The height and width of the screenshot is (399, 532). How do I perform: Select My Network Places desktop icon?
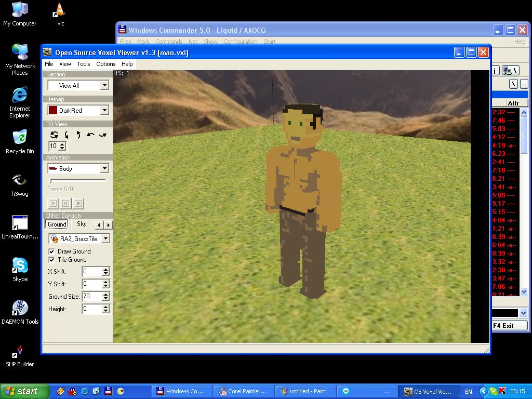[x=20, y=59]
